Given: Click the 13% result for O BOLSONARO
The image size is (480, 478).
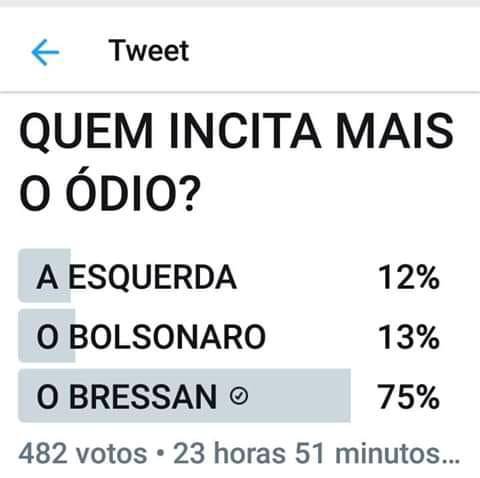Looking at the screenshot, I should [x=409, y=337].
